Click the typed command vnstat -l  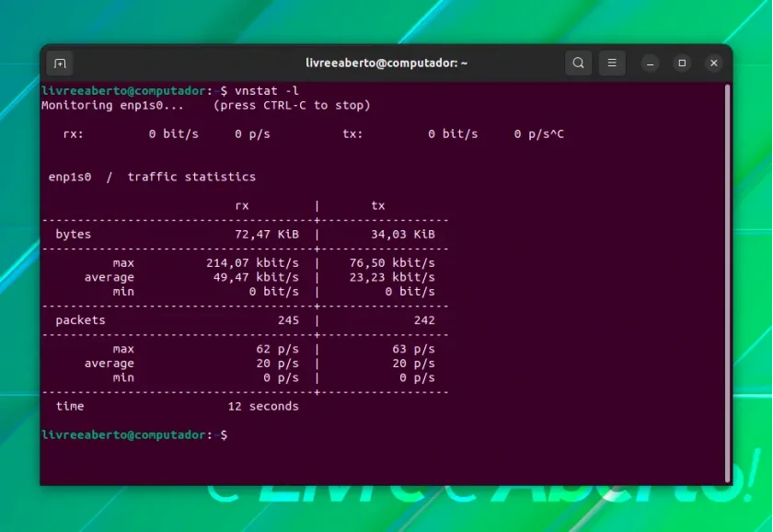click(267, 91)
